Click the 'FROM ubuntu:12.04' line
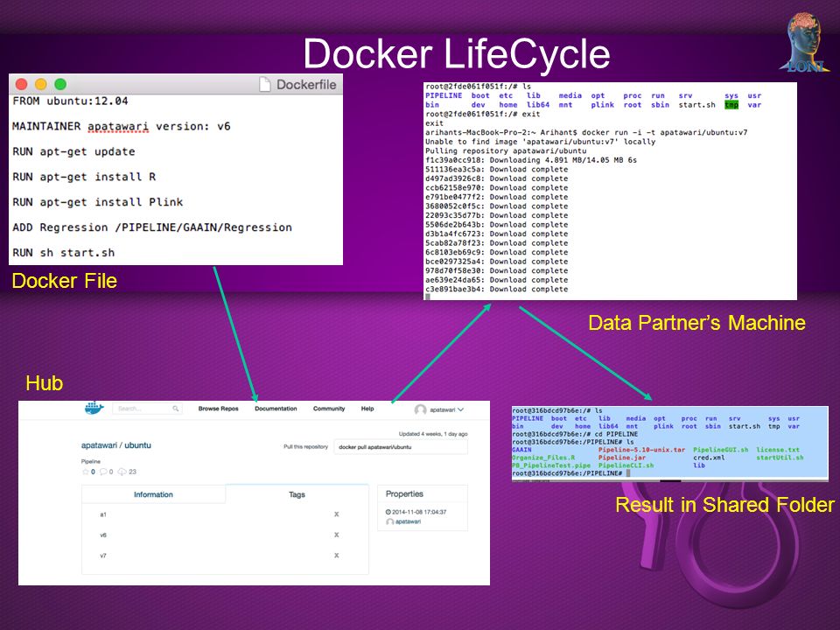This screenshot has height=630, width=840. coord(70,101)
